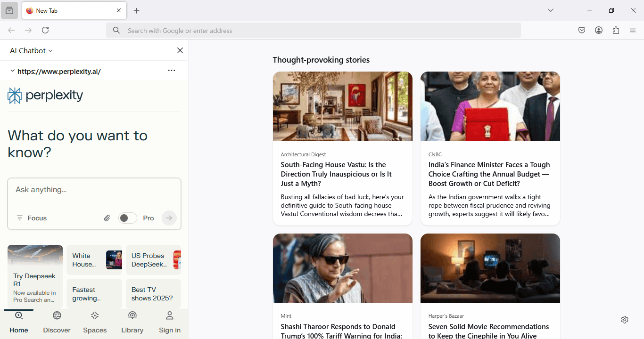Close the New Tab tab
The height and width of the screenshot is (339, 644).
(x=119, y=10)
